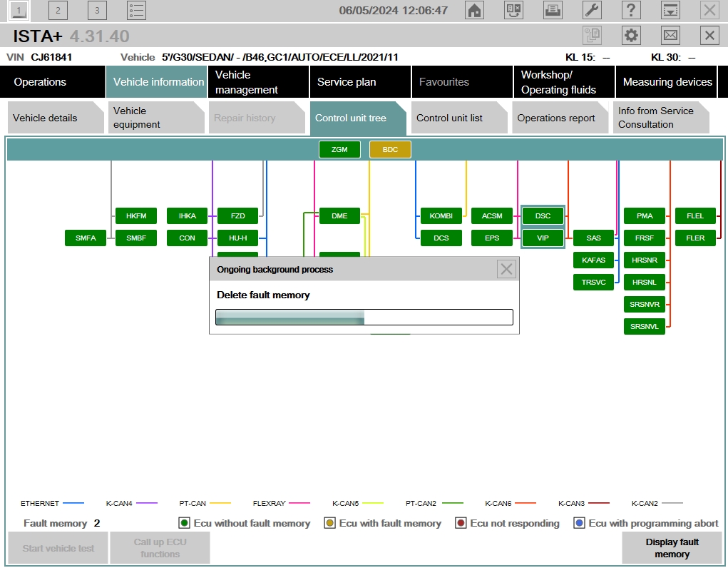Open the session list icon
This screenshot has height=568, width=728.
[136, 10]
